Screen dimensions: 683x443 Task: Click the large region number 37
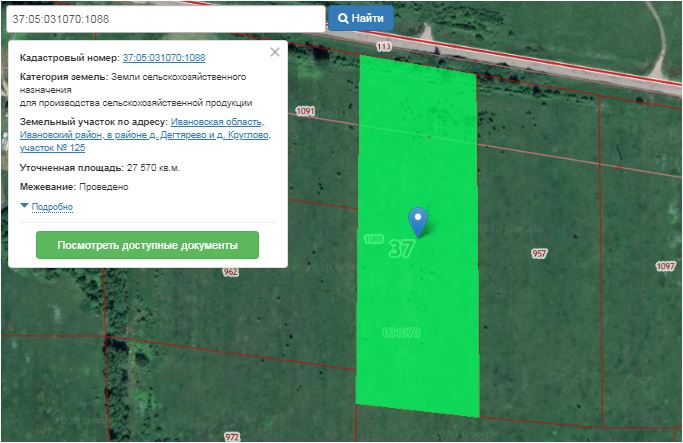tap(402, 247)
